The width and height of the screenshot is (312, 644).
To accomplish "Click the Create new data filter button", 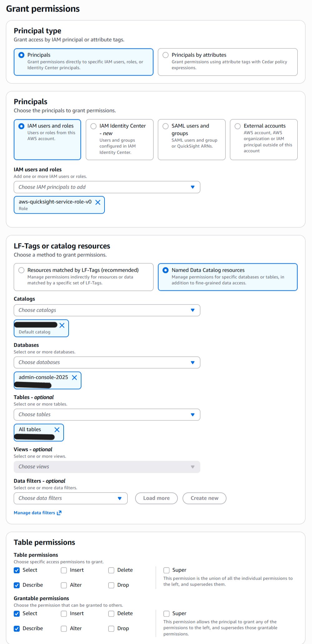I will point(204,498).
